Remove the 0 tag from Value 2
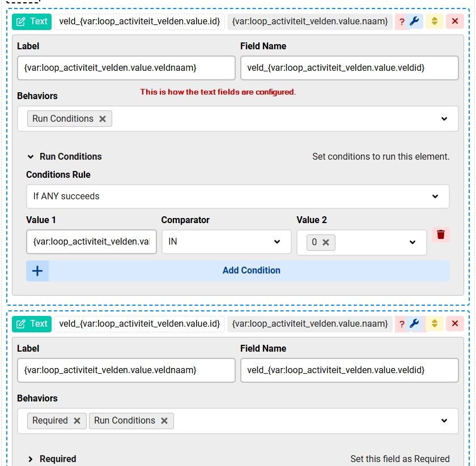This screenshot has width=476, height=466. (326, 242)
